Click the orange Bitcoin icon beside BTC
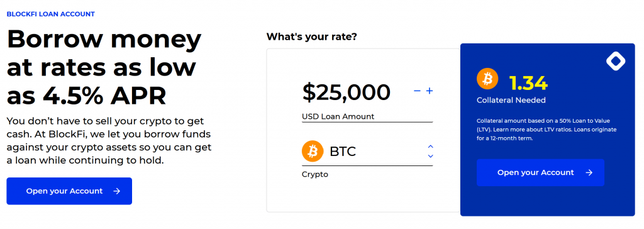 [x=313, y=152]
